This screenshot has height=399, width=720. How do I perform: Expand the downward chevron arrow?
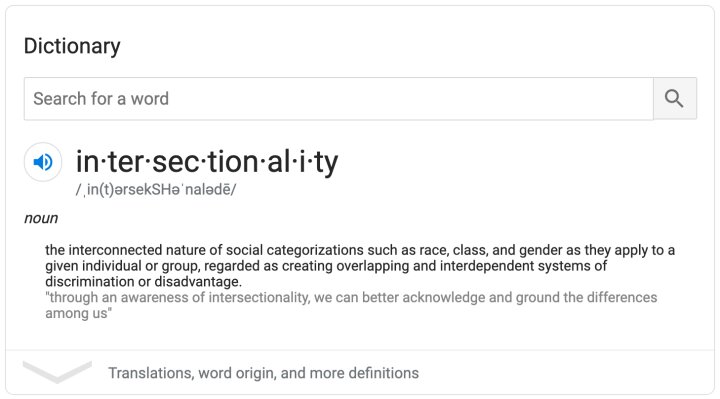click(57, 372)
